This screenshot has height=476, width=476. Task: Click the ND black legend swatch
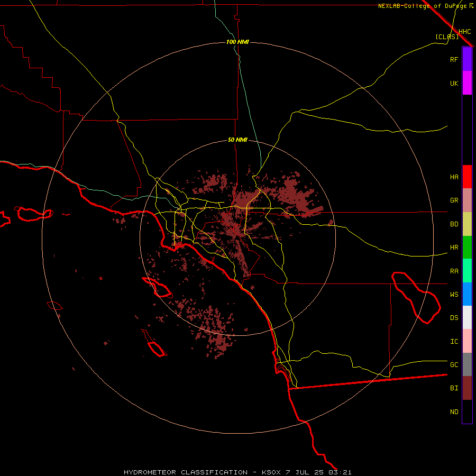pos(467,411)
